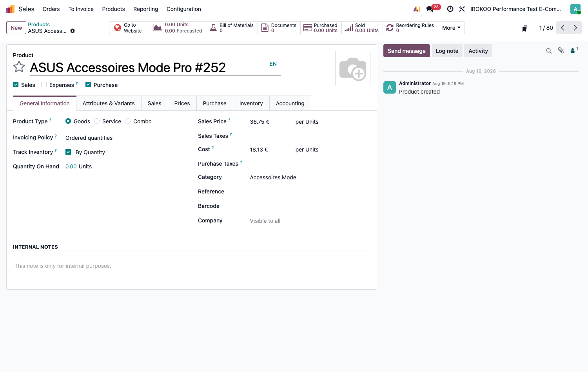This screenshot has height=372, width=588.
Task: Expand the More stat buttons dropdown
Action: (x=451, y=28)
